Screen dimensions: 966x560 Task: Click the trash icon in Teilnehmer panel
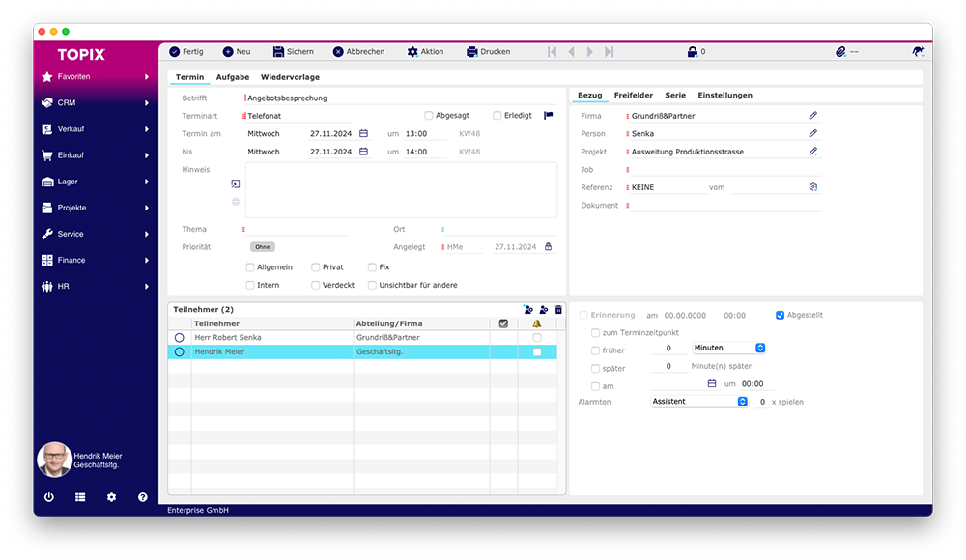point(558,309)
